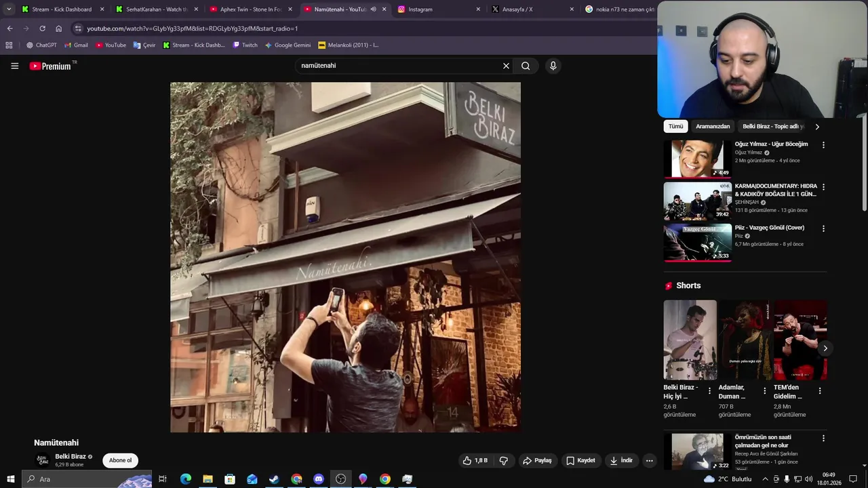Open Oğuz Yılmaz - Uğur Böceğim thumbnail
The width and height of the screenshot is (868, 488).
(698, 159)
